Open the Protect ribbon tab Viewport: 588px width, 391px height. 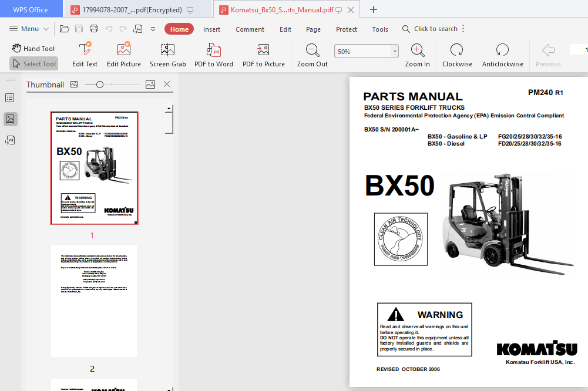[x=347, y=29]
